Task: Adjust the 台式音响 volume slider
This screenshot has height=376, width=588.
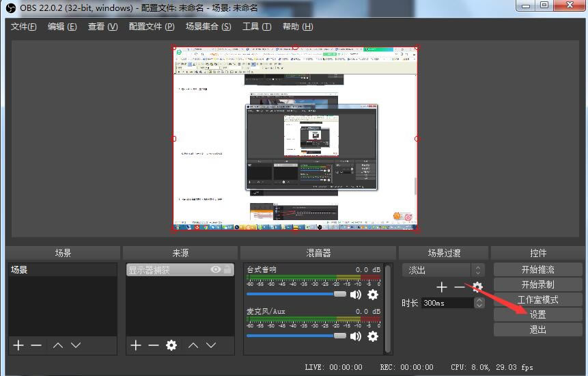Action: tap(339, 294)
